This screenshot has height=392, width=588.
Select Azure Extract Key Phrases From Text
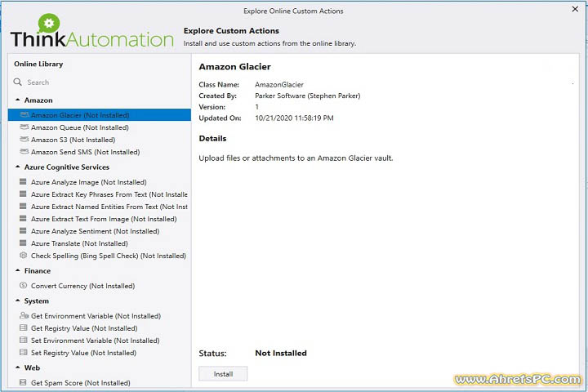point(100,194)
